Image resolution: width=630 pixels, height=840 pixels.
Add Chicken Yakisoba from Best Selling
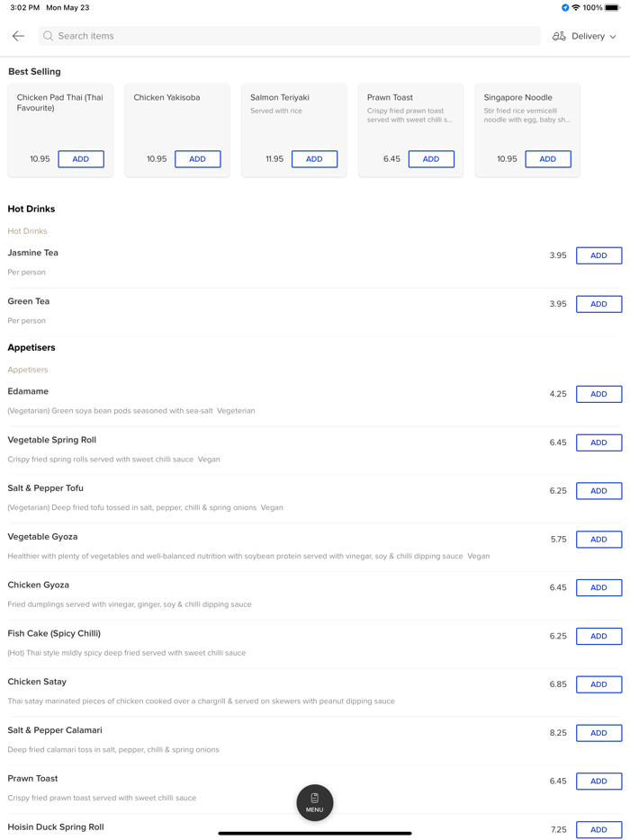(198, 159)
